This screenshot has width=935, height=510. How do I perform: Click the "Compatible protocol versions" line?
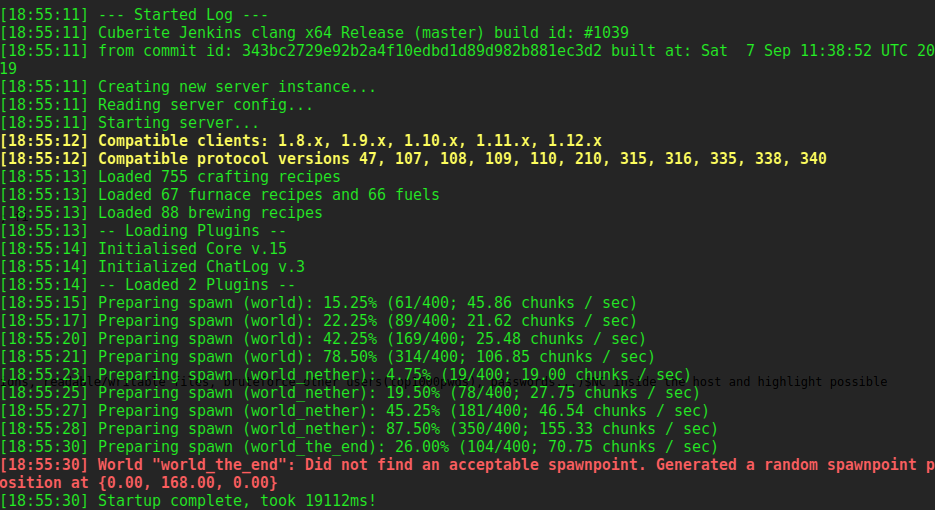point(462,159)
